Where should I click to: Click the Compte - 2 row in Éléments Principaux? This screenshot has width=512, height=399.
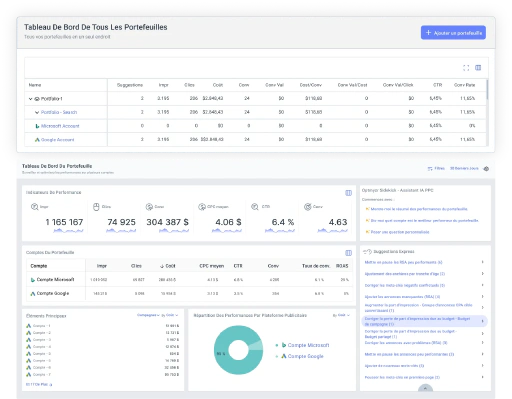(103, 333)
